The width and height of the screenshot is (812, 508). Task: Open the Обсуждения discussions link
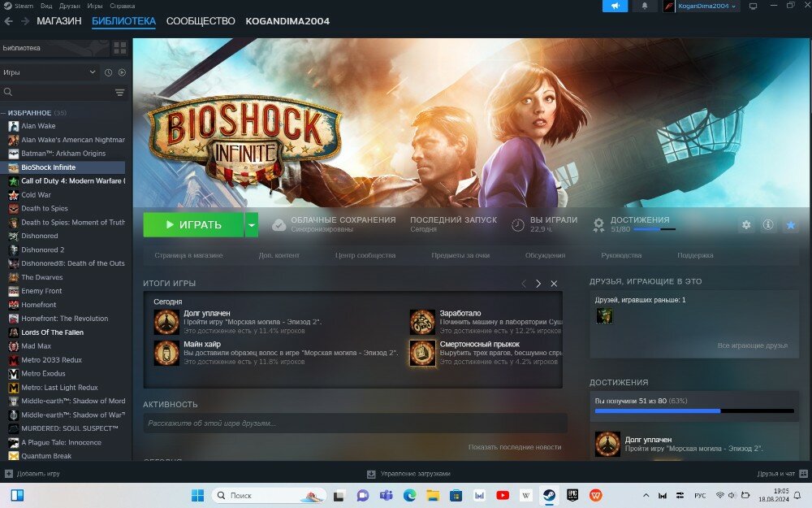(546, 255)
